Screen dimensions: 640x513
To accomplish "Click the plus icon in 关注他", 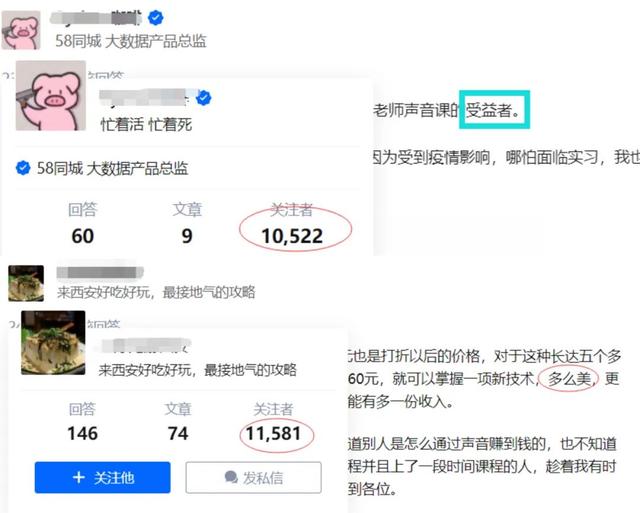I will pos(79,477).
